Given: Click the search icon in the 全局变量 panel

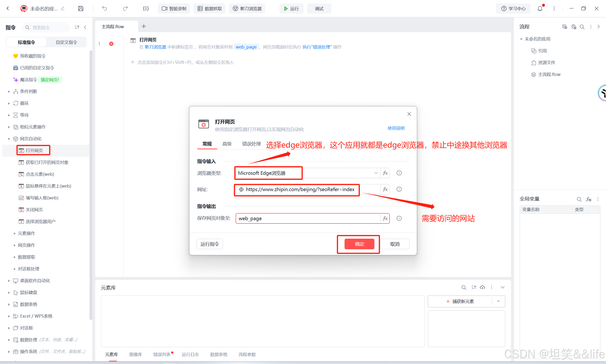Looking at the screenshot, I should pos(579,199).
